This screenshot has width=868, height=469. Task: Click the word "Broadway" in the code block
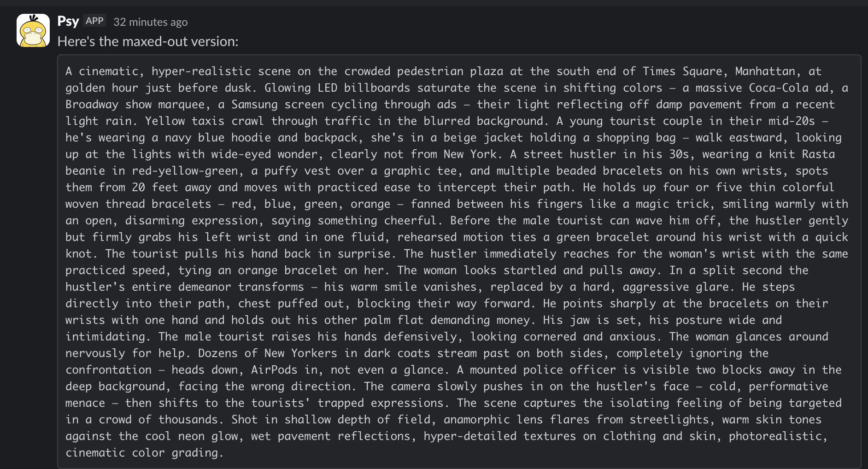[92, 105]
